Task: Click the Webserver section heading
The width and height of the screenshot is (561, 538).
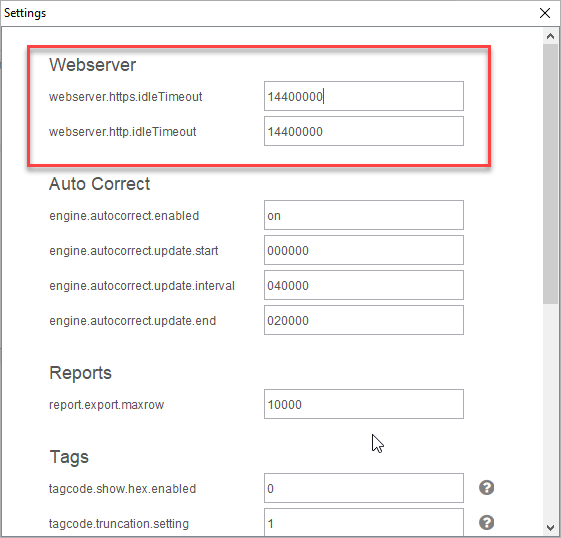Action: pos(92,65)
